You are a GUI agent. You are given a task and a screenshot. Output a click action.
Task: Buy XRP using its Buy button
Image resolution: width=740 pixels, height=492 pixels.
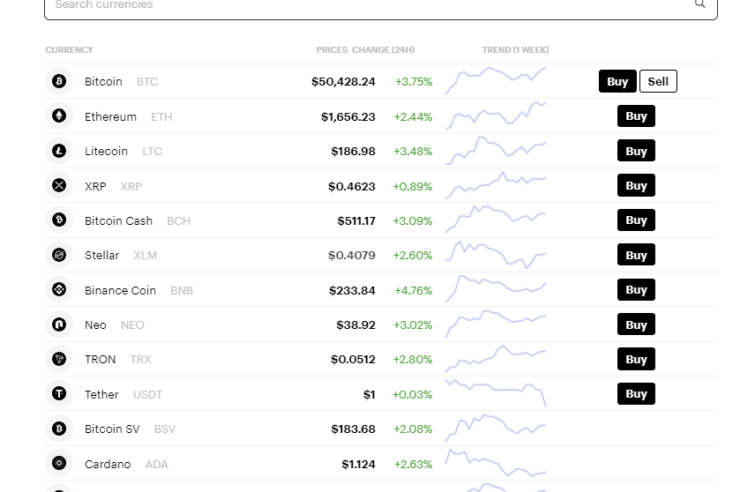pos(636,185)
